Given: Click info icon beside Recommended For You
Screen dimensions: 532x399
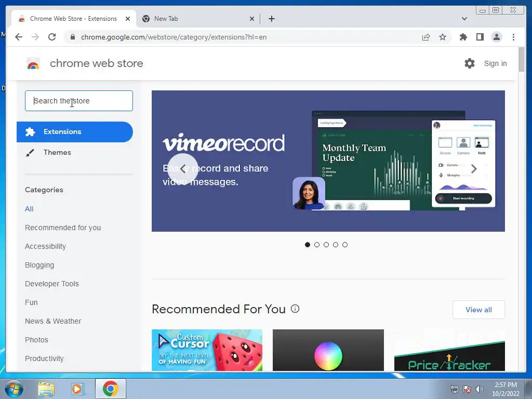Looking at the screenshot, I should coord(295,309).
